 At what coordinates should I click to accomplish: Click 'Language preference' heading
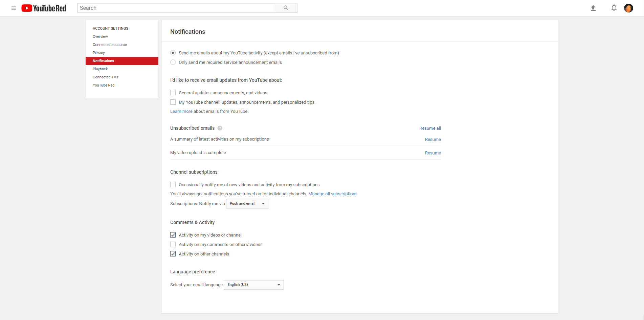click(x=193, y=272)
